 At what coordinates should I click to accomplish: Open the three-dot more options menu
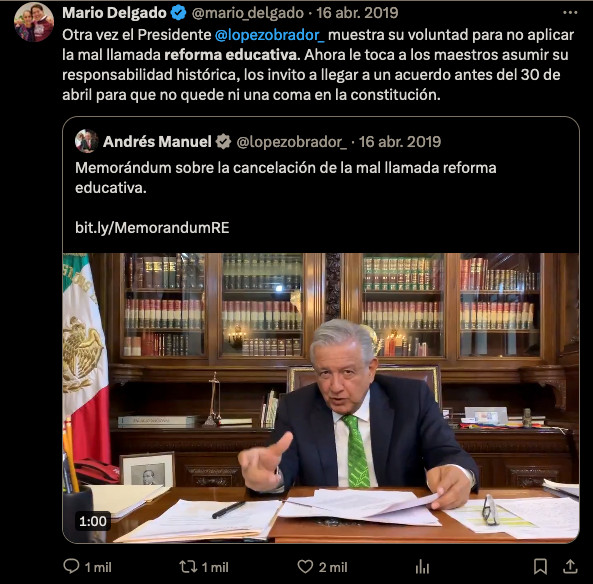(570, 13)
